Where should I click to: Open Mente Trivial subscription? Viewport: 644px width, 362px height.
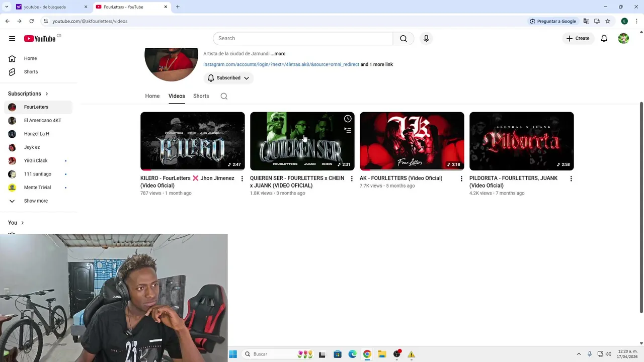tap(38, 188)
